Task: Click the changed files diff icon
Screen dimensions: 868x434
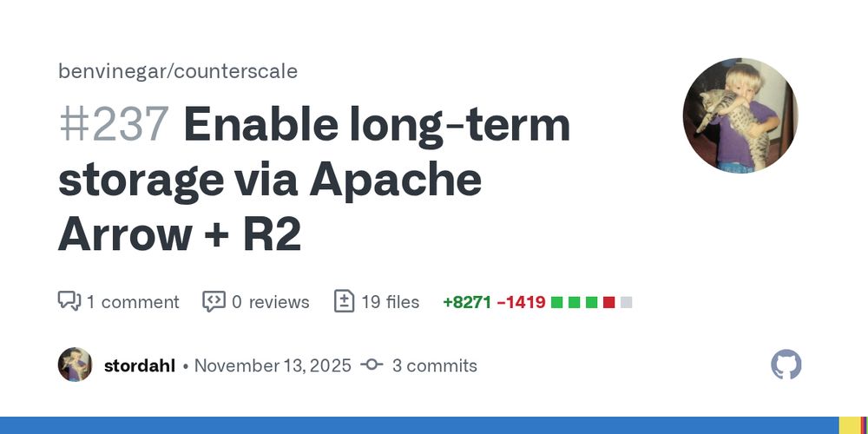Action: point(345,301)
